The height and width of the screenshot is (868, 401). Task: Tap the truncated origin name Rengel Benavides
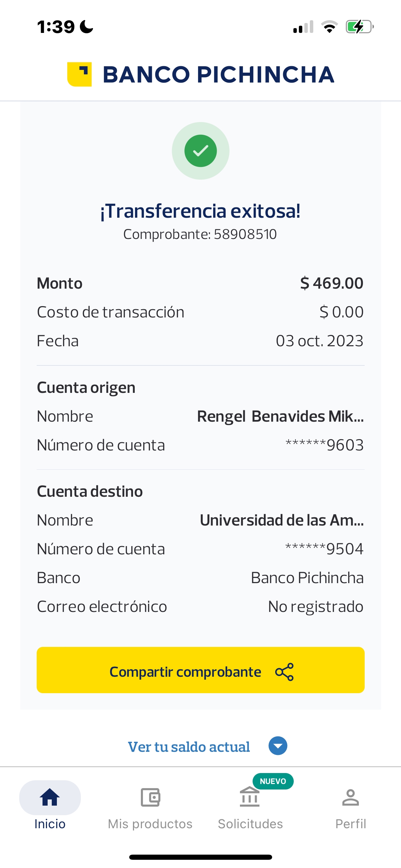tap(280, 417)
